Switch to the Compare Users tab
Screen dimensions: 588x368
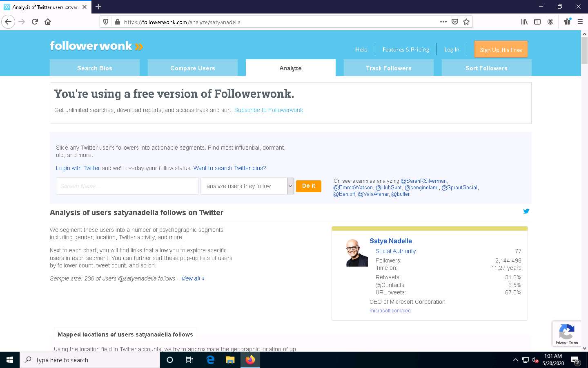[193, 68]
